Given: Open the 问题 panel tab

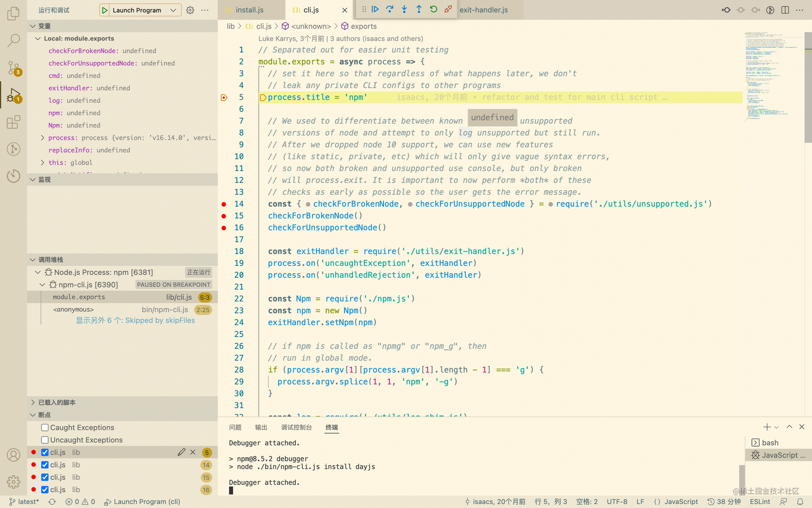Looking at the screenshot, I should coord(235,427).
